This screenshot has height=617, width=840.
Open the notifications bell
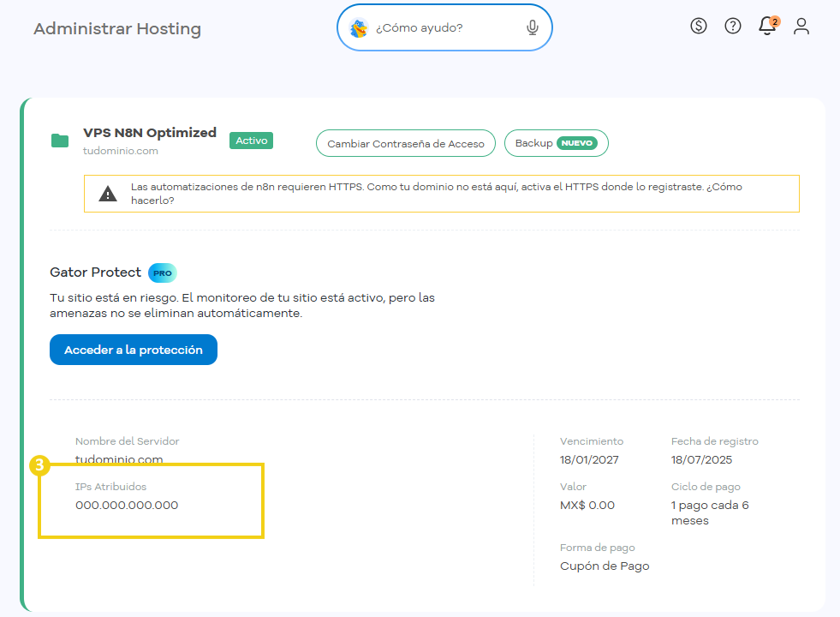tap(768, 26)
